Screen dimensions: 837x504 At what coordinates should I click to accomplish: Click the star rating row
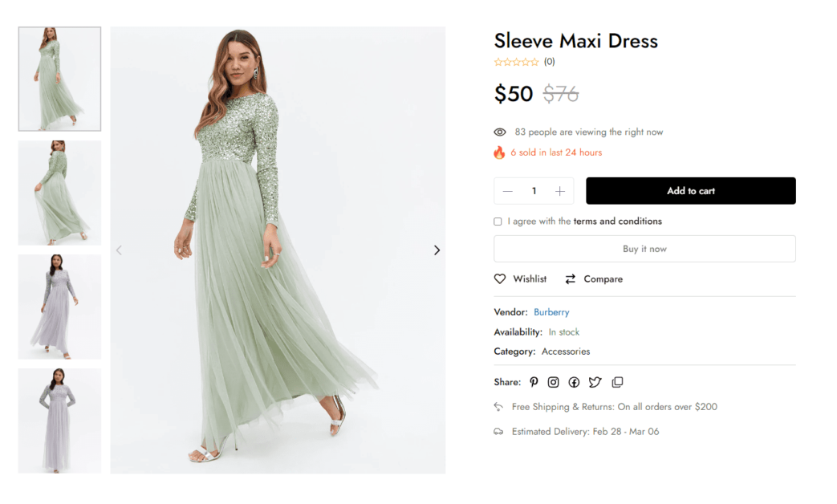pyautogui.click(x=516, y=62)
